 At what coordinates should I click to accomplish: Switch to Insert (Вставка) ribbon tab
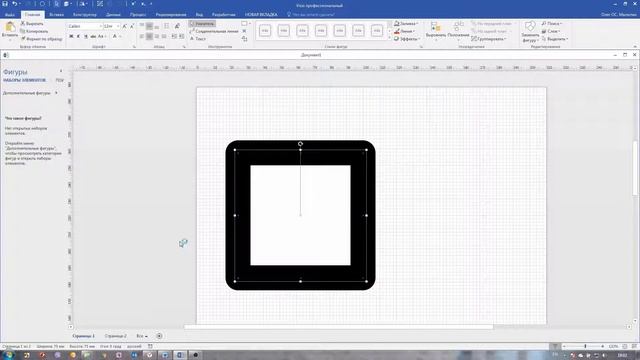tap(56, 14)
